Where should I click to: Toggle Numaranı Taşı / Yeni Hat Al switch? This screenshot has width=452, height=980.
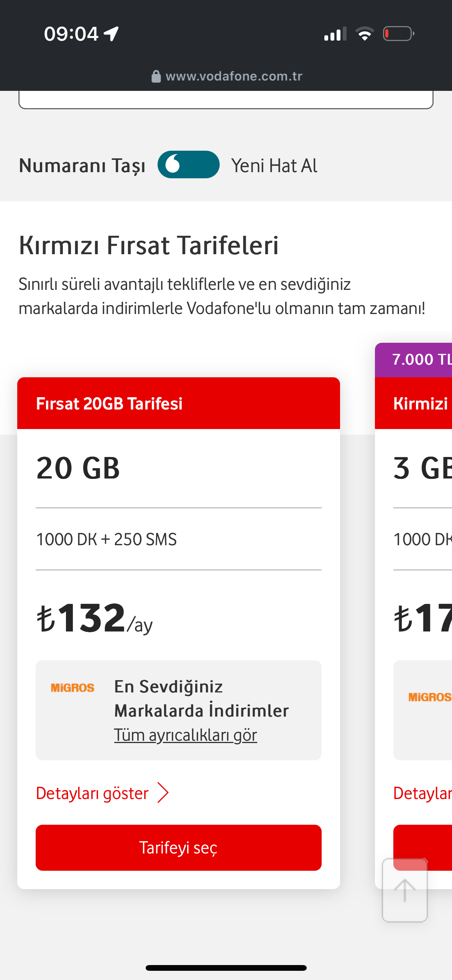pos(188,164)
